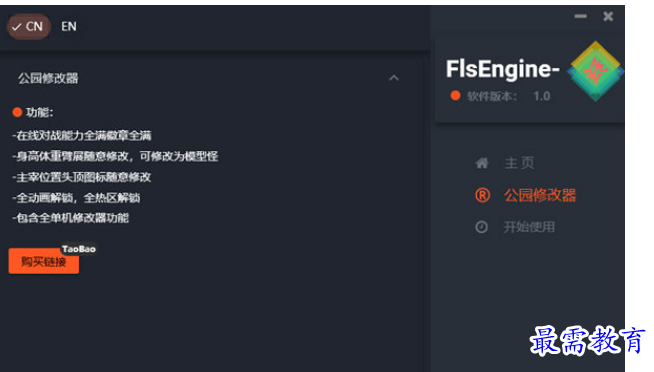The height and width of the screenshot is (372, 654).
Task: Click the orange dot beside 软件版本
Action: [455, 96]
